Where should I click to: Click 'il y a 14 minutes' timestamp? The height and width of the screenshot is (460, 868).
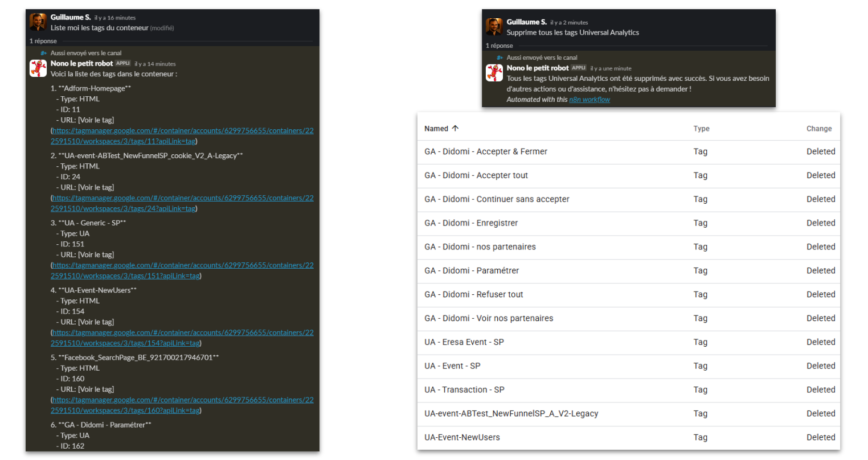(155, 64)
